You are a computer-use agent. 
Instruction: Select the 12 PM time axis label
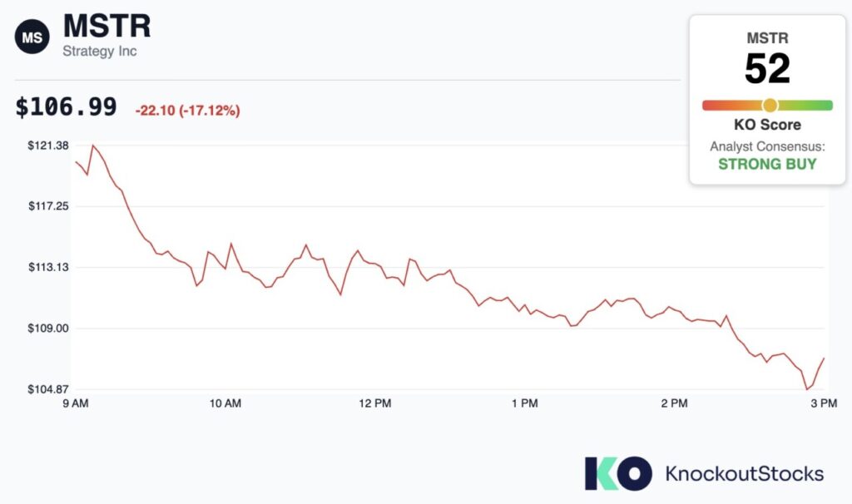pyautogui.click(x=374, y=403)
